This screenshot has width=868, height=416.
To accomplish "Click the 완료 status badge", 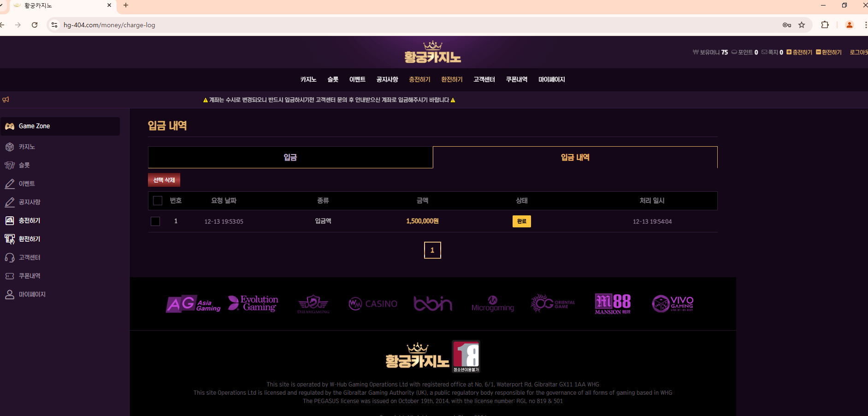I will (x=521, y=221).
